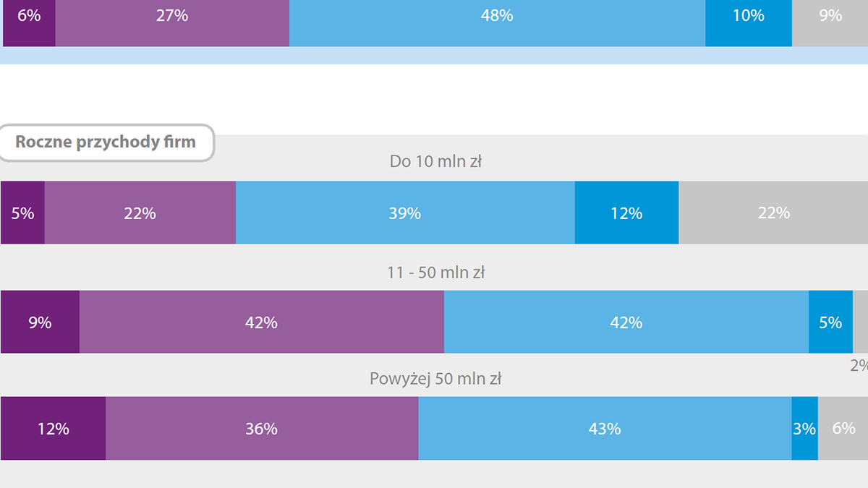The height and width of the screenshot is (488, 868).
Task: Select the "Powyżej 50 mln zł" category heading
Action: click(435, 379)
